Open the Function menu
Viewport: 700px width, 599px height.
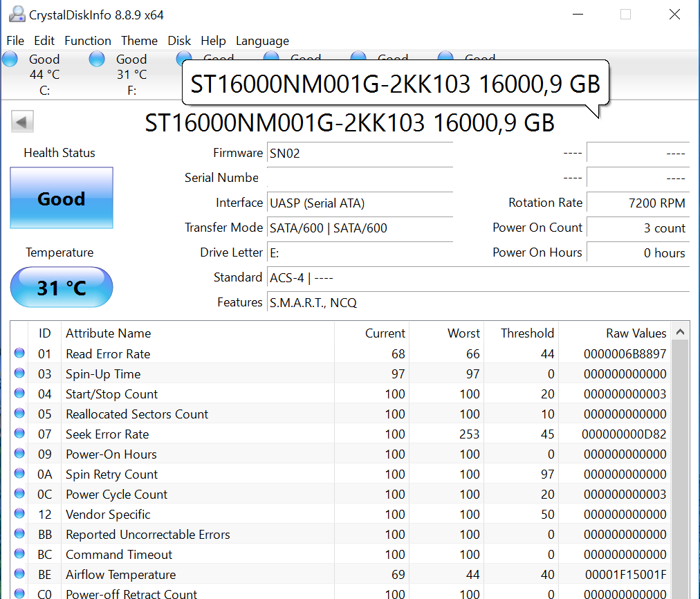point(87,41)
